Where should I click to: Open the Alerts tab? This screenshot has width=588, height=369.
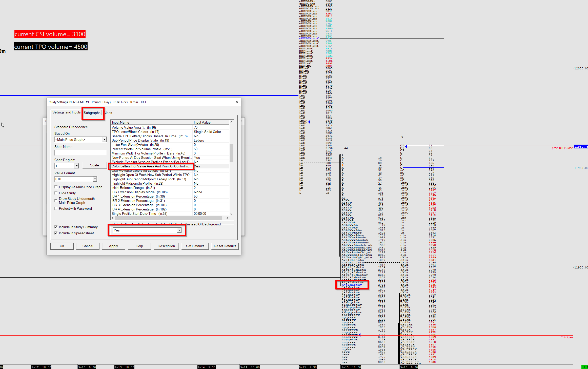pyautogui.click(x=108, y=113)
